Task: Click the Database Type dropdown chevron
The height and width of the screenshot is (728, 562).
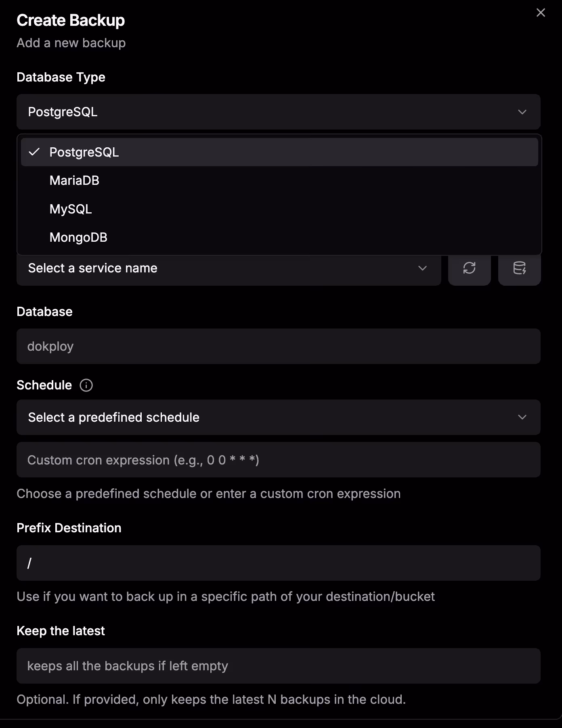Action: click(x=523, y=112)
